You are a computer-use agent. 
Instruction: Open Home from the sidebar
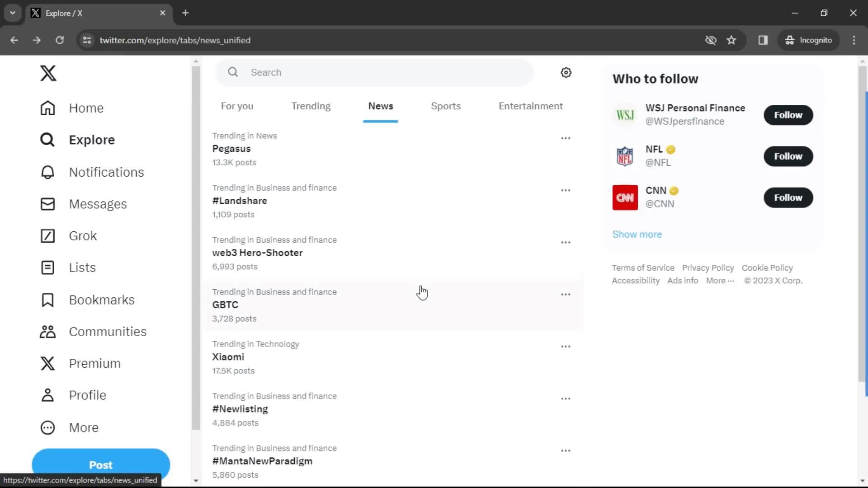click(x=72, y=108)
